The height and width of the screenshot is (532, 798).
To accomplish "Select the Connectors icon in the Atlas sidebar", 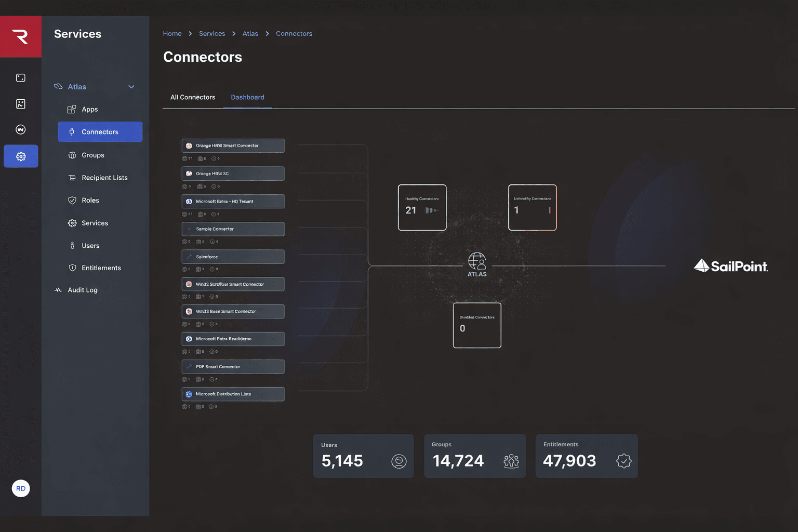I will 71,131.
